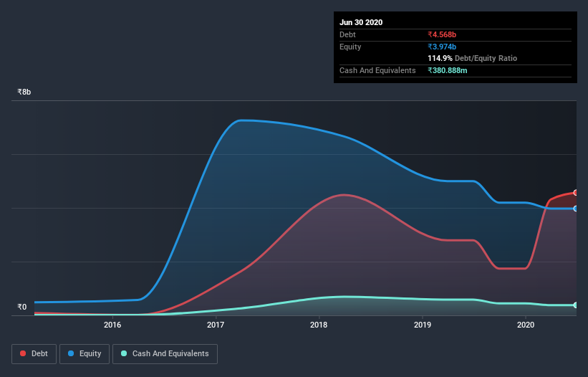Click the 2019 x-axis label

click(x=423, y=325)
